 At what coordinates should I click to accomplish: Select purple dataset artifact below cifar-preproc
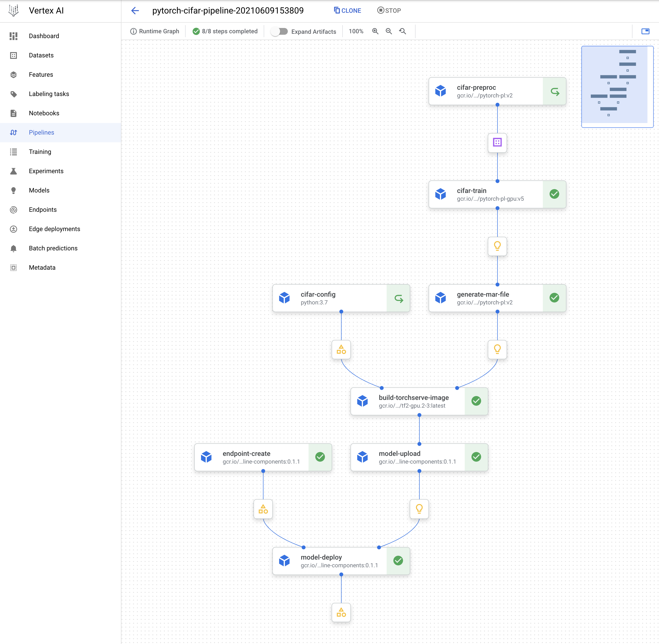click(497, 142)
